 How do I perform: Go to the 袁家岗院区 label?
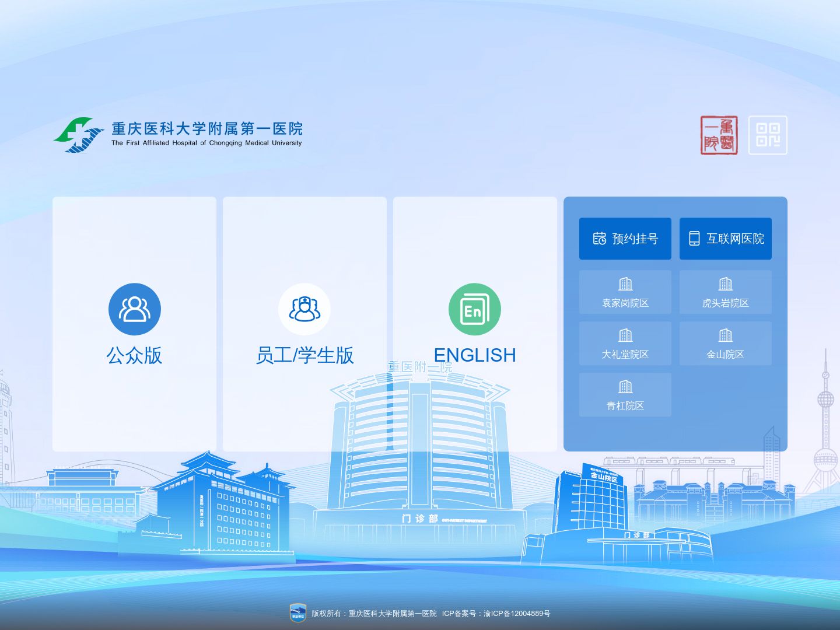(625, 303)
